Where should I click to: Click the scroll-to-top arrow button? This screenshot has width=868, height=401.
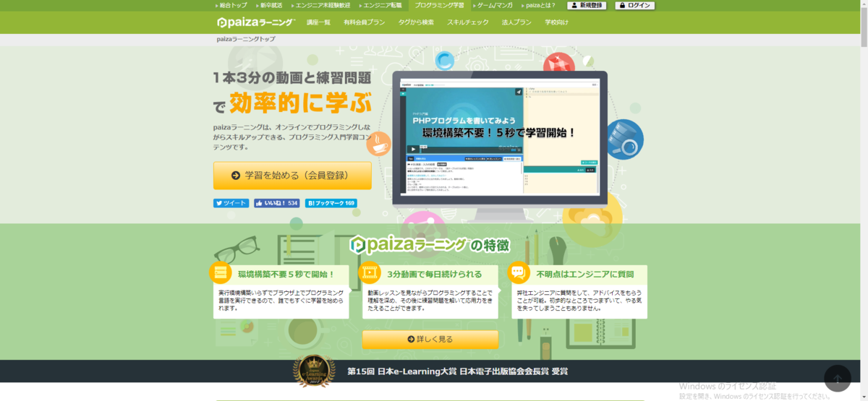[x=838, y=379]
